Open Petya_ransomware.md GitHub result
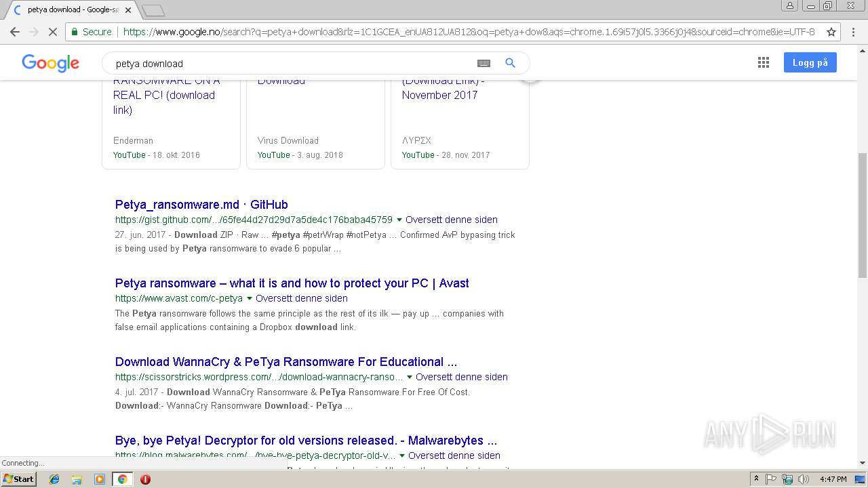 point(201,205)
